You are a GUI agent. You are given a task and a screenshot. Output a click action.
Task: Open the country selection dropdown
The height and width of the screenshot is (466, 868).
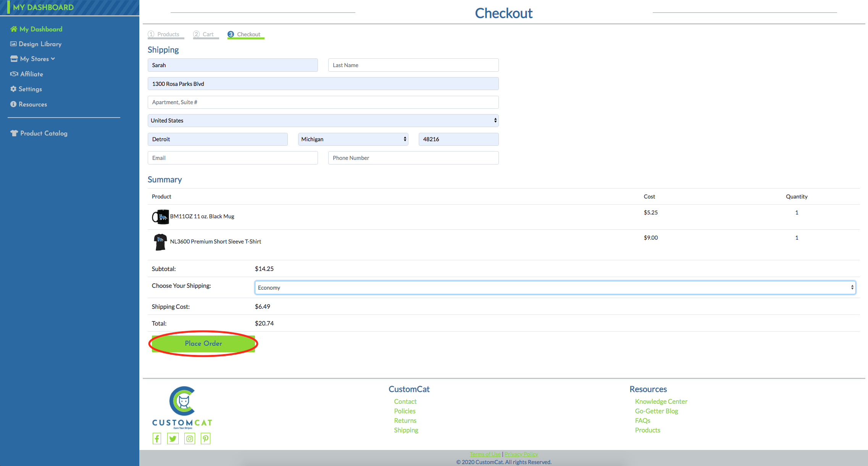[323, 120]
